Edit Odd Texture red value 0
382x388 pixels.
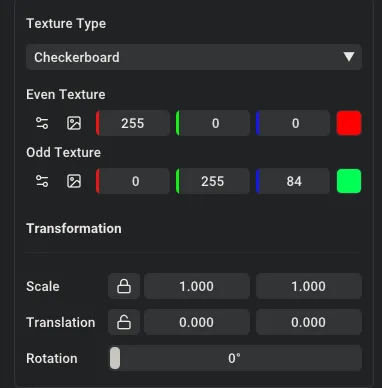tap(133, 181)
